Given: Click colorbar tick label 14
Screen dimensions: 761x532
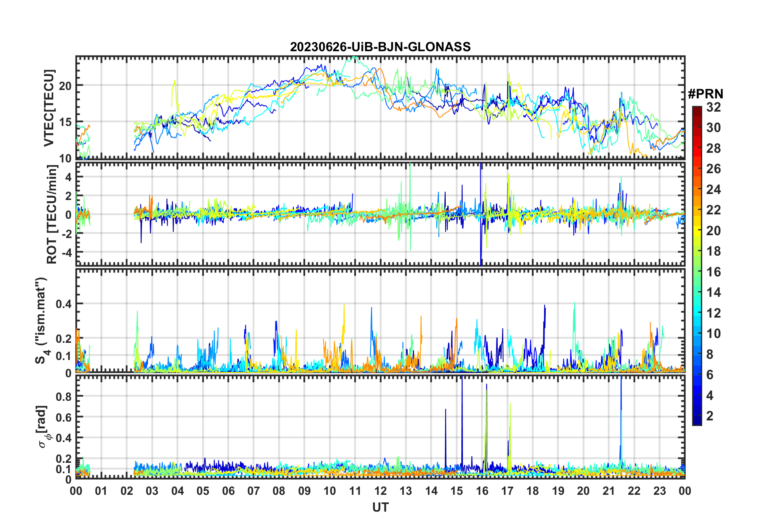Looking at the screenshot, I should click(x=713, y=292).
